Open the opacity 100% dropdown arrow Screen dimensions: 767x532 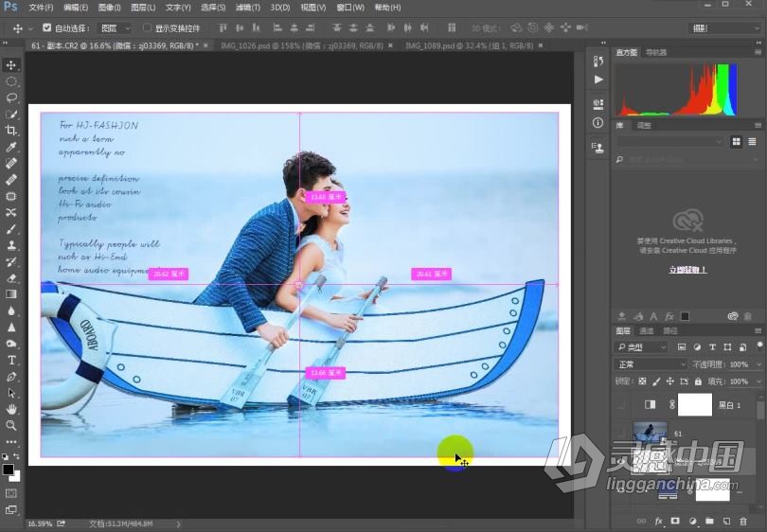click(759, 364)
